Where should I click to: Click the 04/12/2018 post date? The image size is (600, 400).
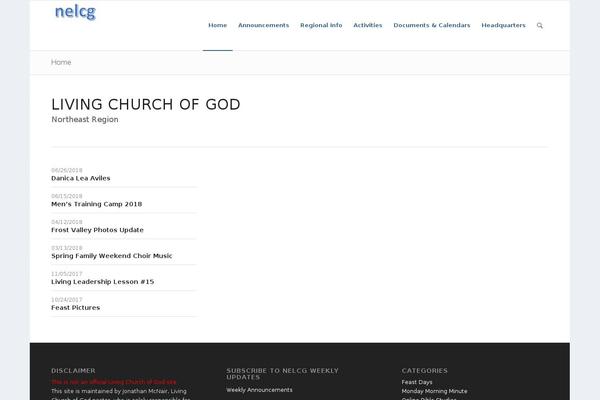[x=67, y=222]
